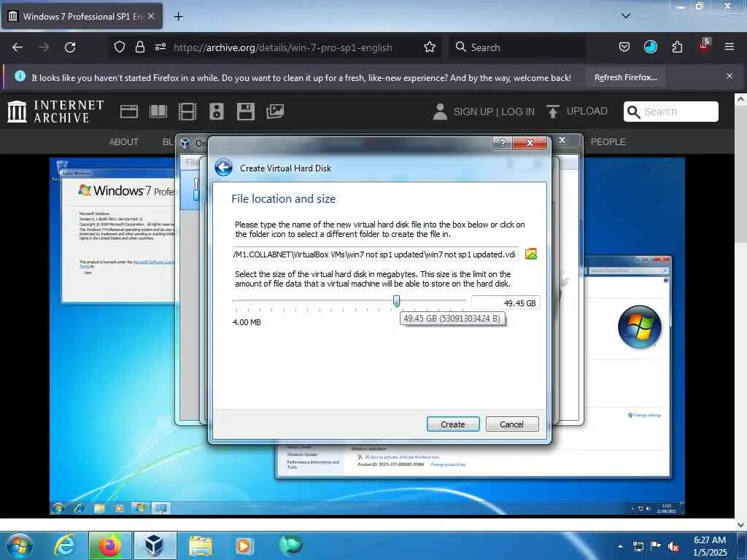Click the padlock site security icon
747x560 pixels.
pos(139,47)
